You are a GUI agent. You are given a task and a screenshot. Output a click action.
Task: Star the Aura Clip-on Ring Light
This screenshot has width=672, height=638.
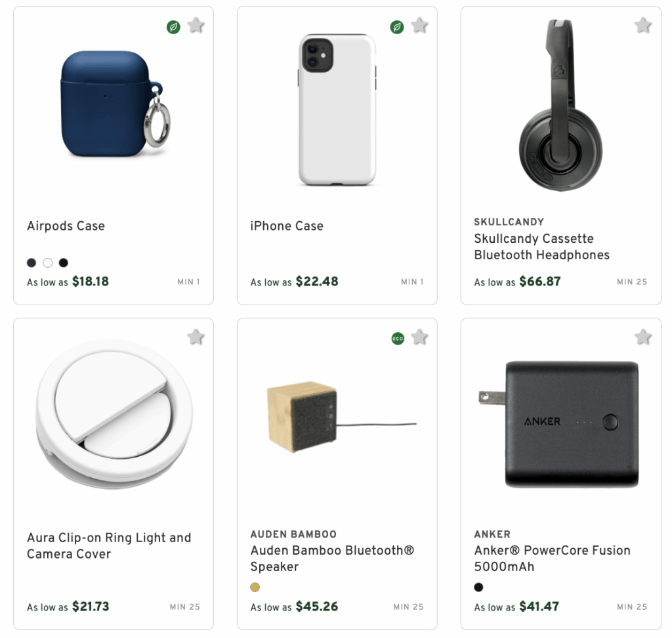(196, 336)
